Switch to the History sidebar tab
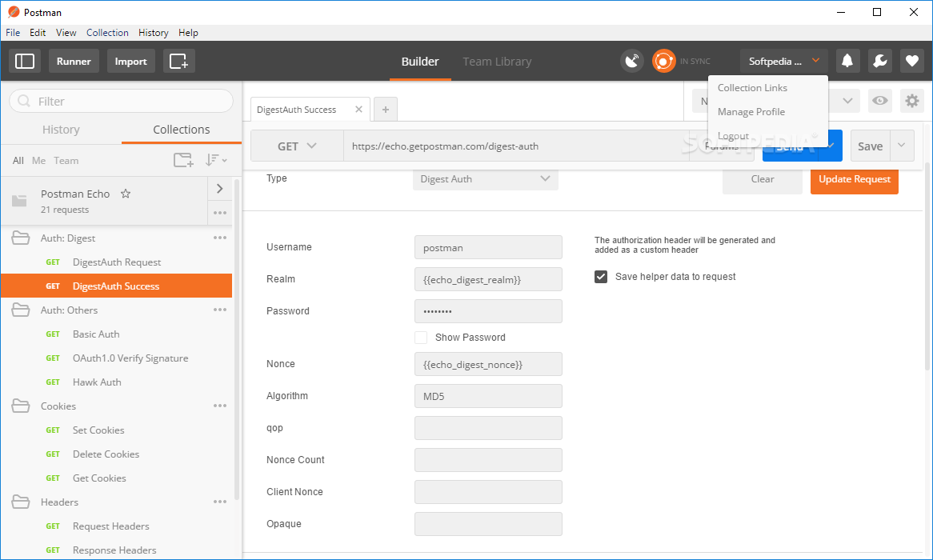 click(x=61, y=129)
